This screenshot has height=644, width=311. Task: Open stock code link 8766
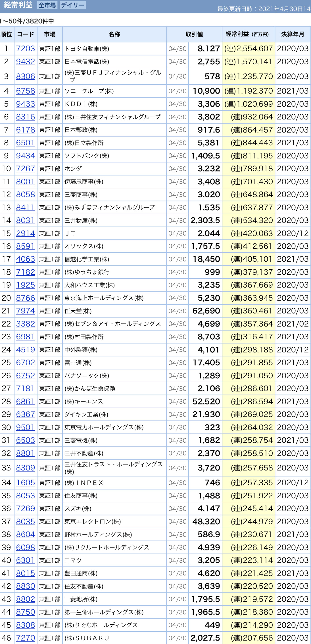click(26, 298)
